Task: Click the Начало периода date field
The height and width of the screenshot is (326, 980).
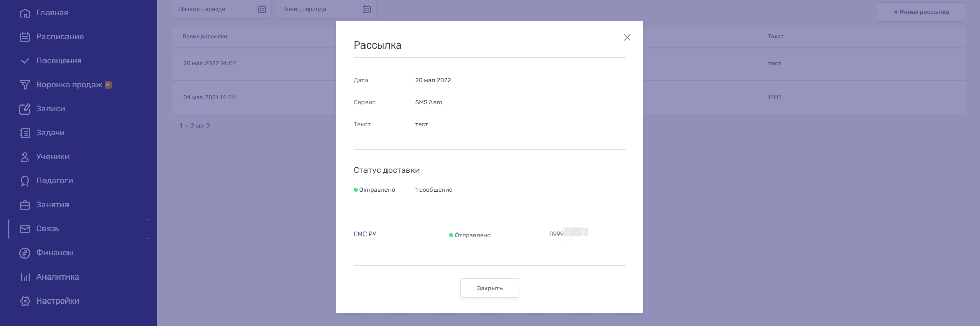Action: pos(215,9)
